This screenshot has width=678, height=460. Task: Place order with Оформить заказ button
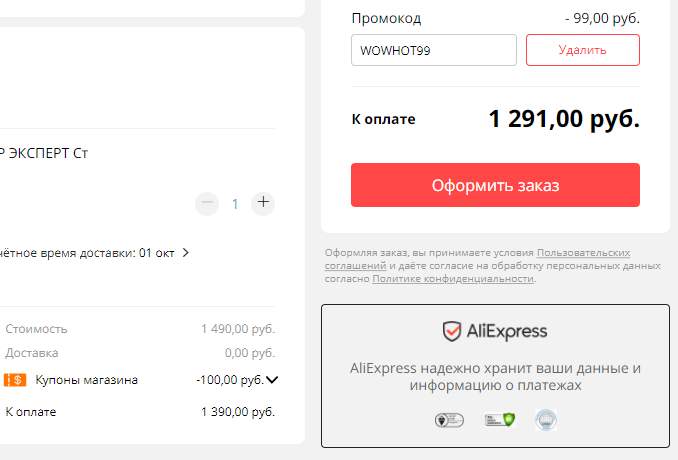[495, 185]
